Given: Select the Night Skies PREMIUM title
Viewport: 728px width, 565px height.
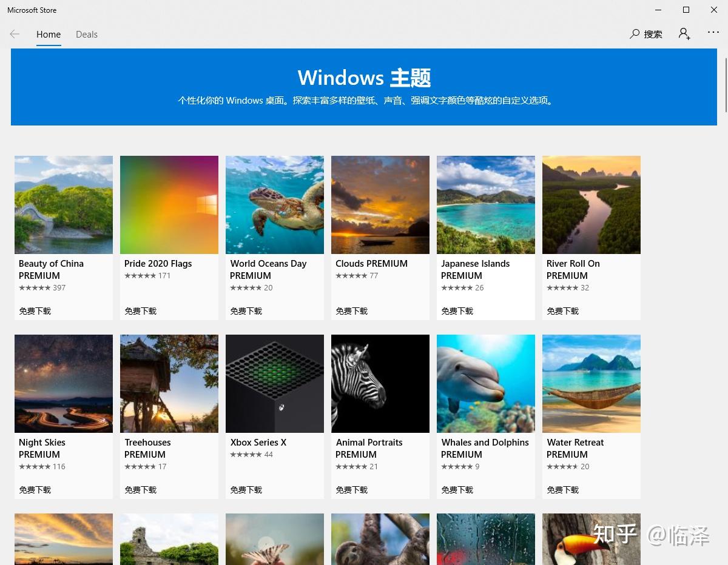Looking at the screenshot, I should pos(42,448).
